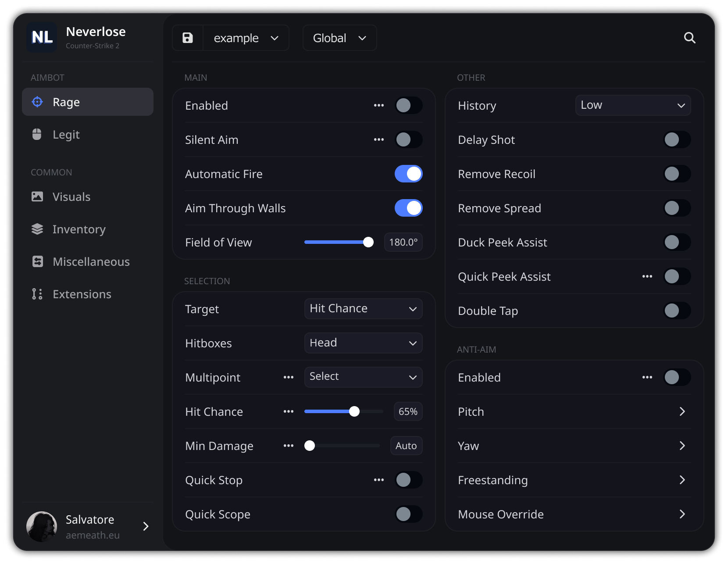Open Mouse Override settings
The width and height of the screenshot is (728, 564).
(x=574, y=514)
